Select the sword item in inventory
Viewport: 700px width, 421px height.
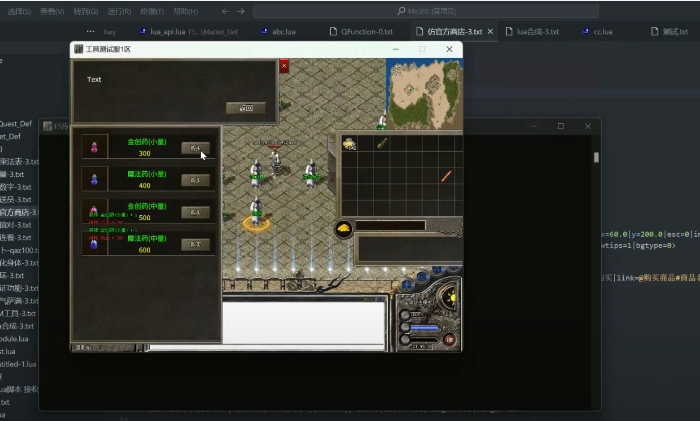click(x=447, y=176)
